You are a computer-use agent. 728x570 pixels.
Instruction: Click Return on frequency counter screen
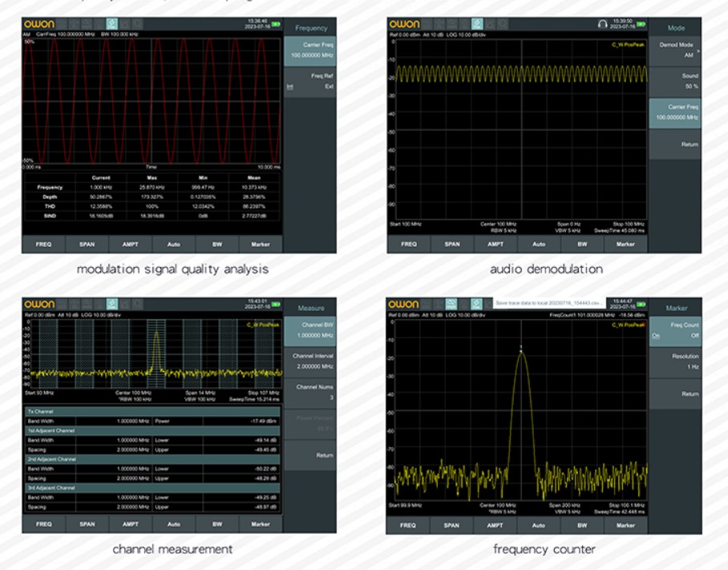675,394
